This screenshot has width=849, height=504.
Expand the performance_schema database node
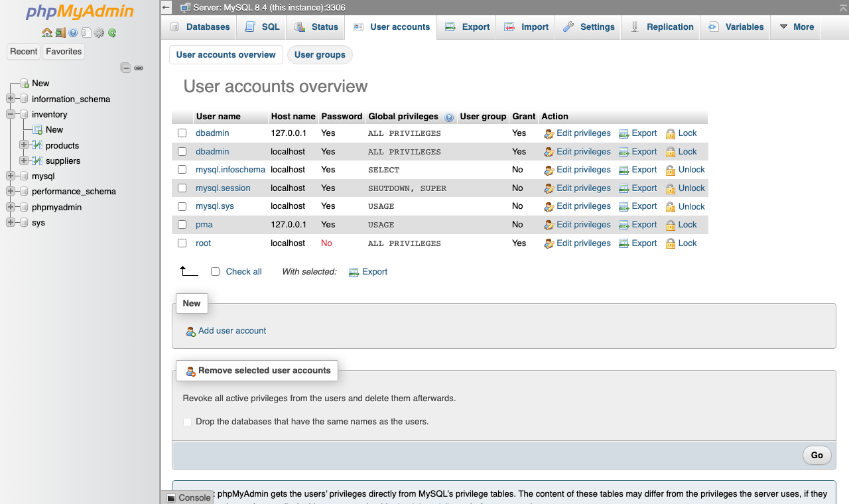click(11, 192)
